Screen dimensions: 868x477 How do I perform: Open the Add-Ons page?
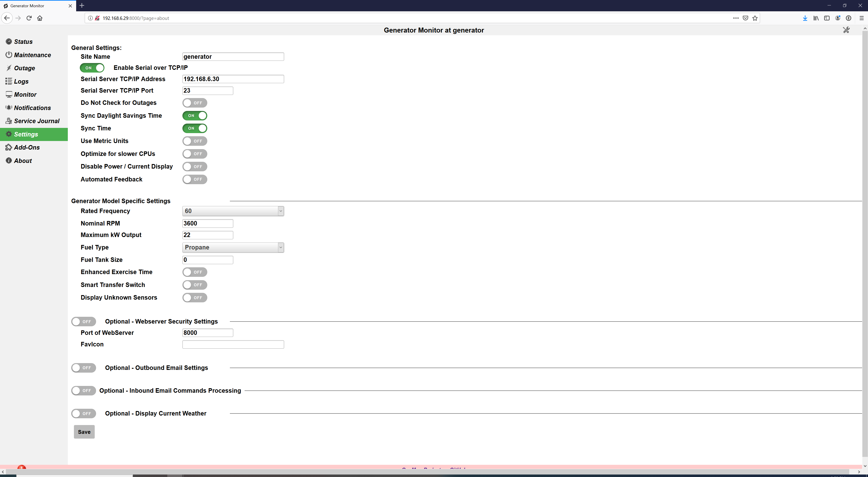coord(34,147)
